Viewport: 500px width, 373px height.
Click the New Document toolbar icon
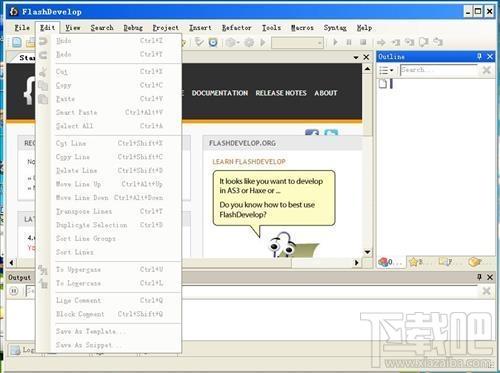(17, 42)
